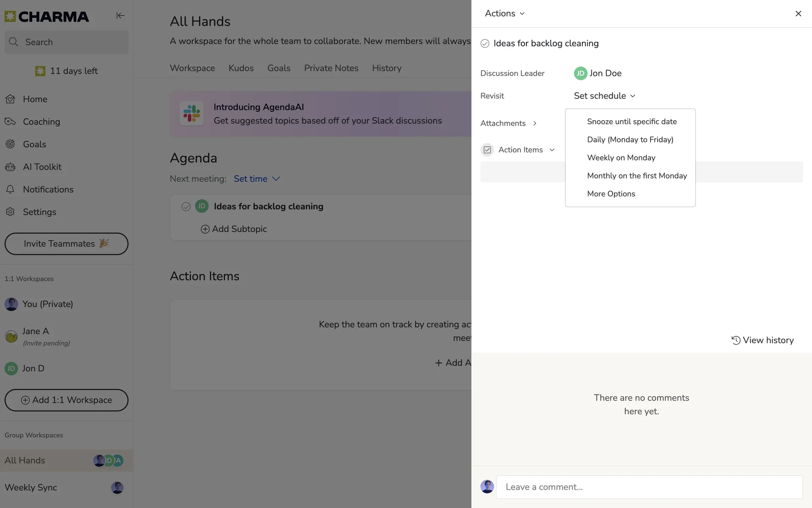
Task: Click the Leave a comment field
Action: point(649,487)
